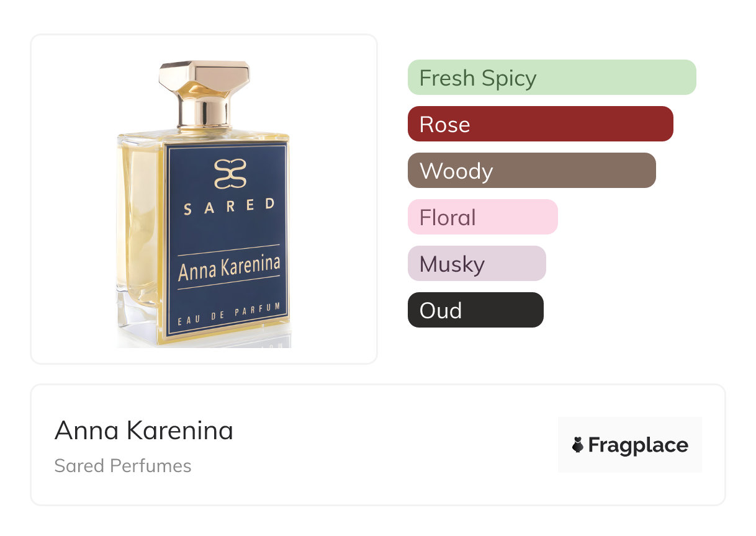Image resolution: width=756 pixels, height=536 pixels.
Task: Click the Fragplace wordmark text
Action: coord(637,445)
